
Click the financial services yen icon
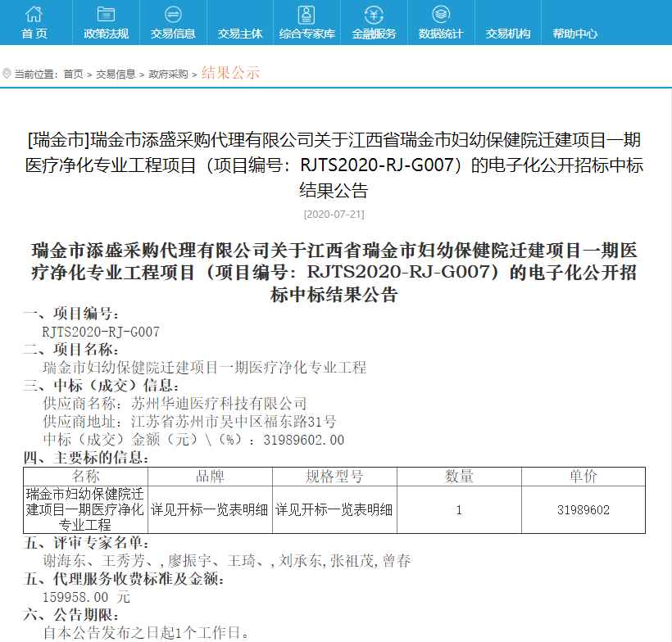[x=374, y=15]
